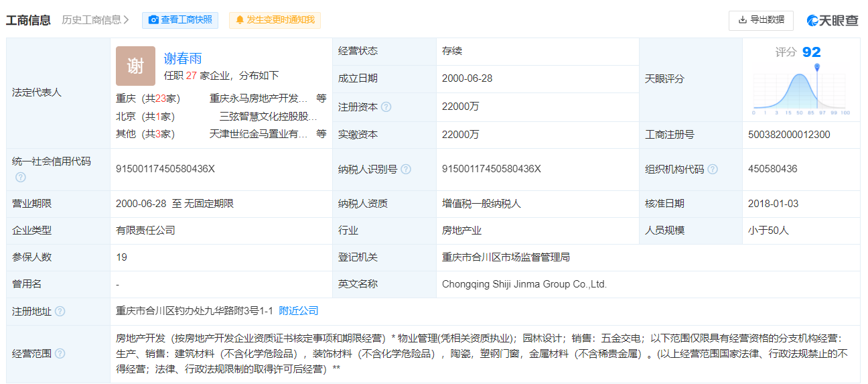Click the 天眼查 logo

point(833,20)
